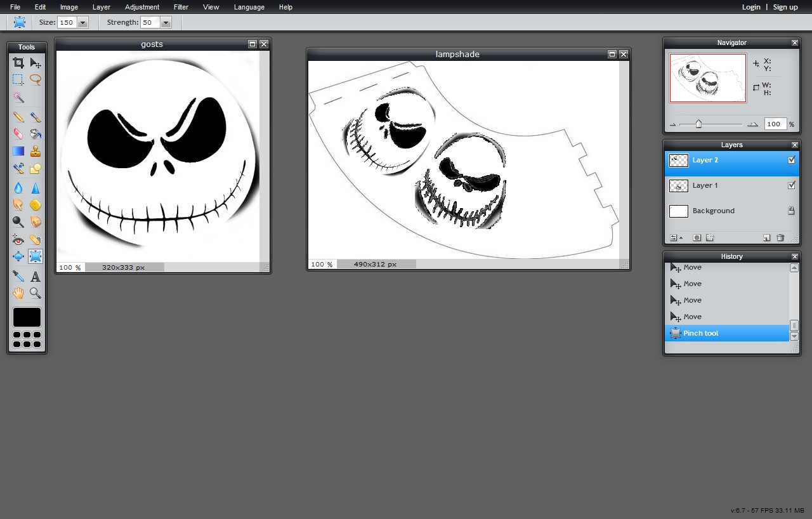Select the Type text tool
Screen dimensions: 812x519
pos(36,276)
